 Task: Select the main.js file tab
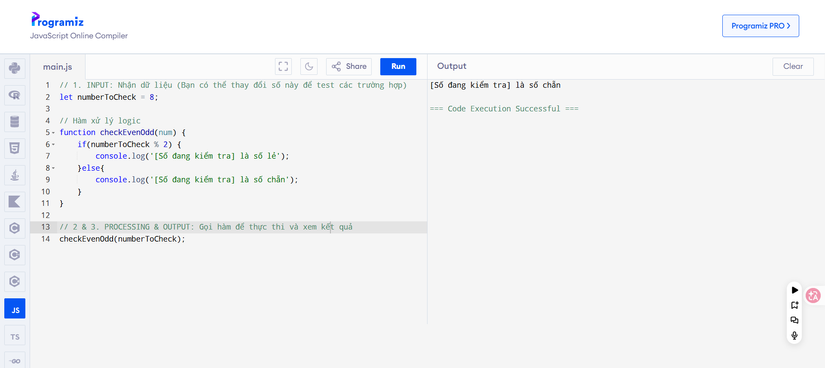[x=57, y=67]
